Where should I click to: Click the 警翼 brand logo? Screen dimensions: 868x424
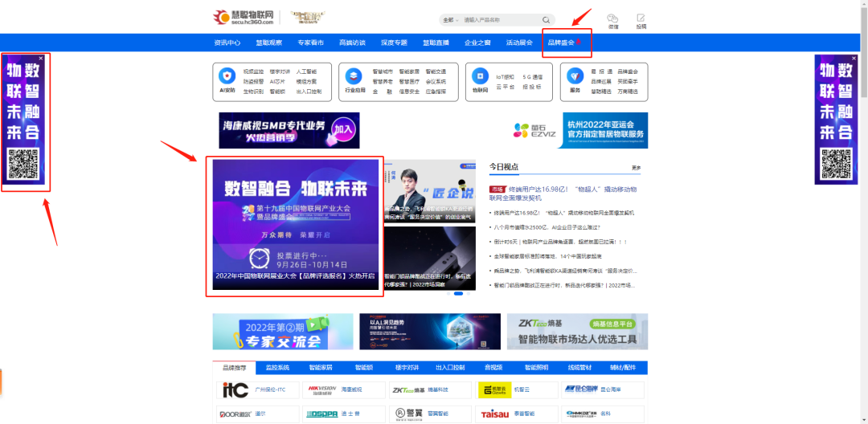pyautogui.click(x=407, y=413)
